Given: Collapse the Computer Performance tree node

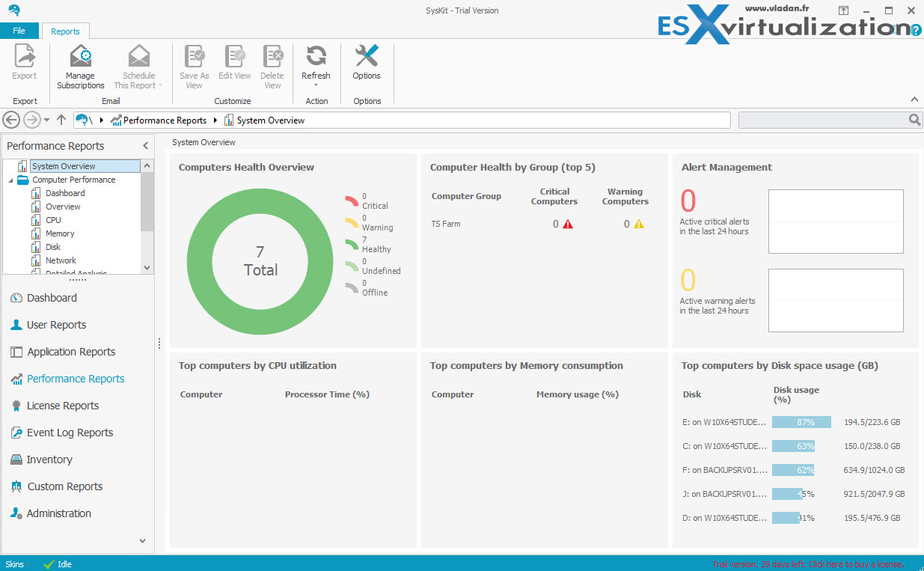Looking at the screenshot, I should click(x=10, y=180).
